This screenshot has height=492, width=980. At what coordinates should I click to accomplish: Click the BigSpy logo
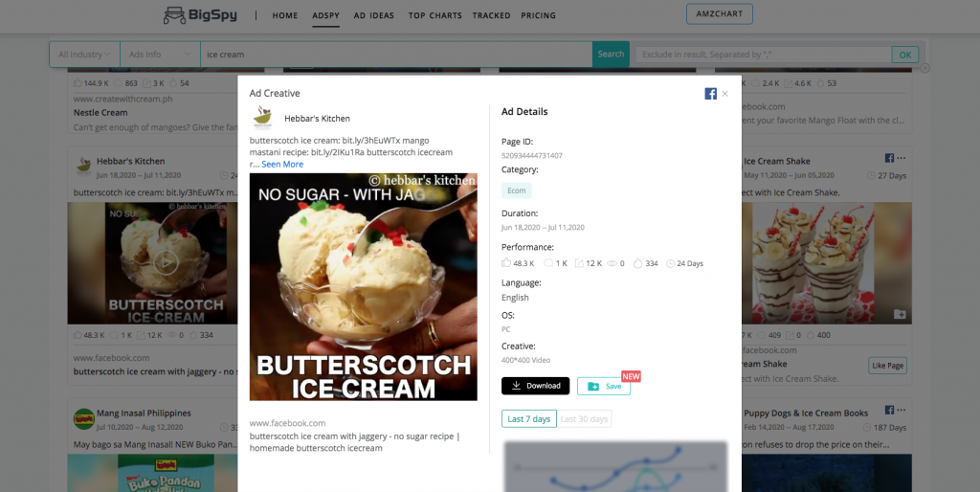201,15
